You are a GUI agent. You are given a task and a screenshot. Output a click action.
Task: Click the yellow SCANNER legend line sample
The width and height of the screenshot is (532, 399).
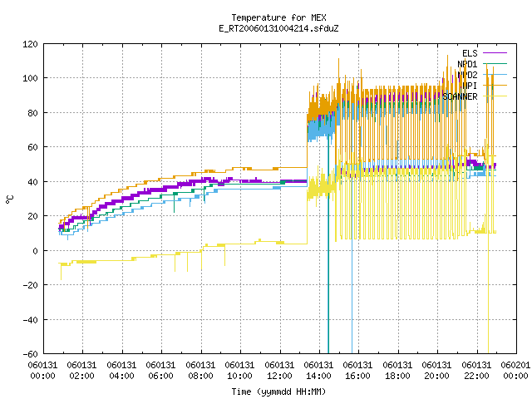[x=495, y=96]
